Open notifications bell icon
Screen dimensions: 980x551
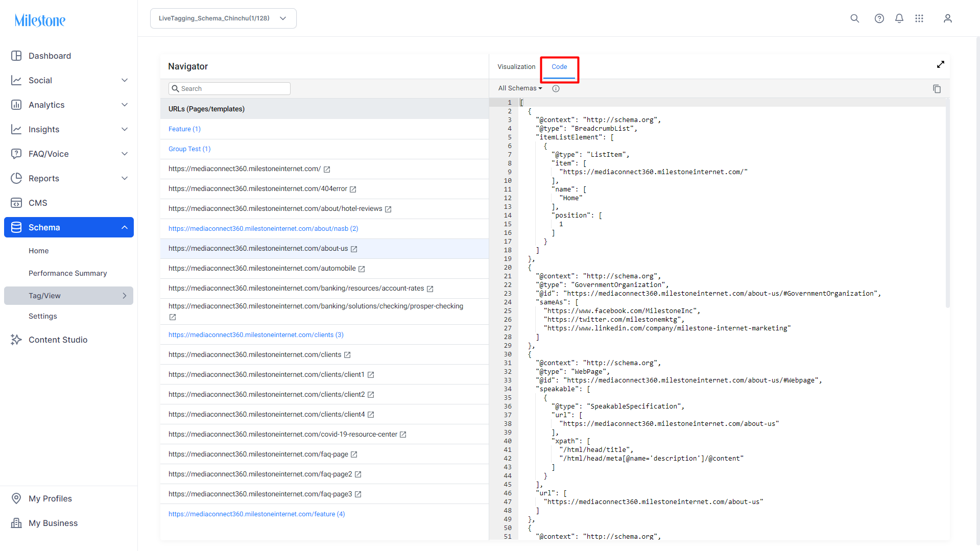[899, 18]
